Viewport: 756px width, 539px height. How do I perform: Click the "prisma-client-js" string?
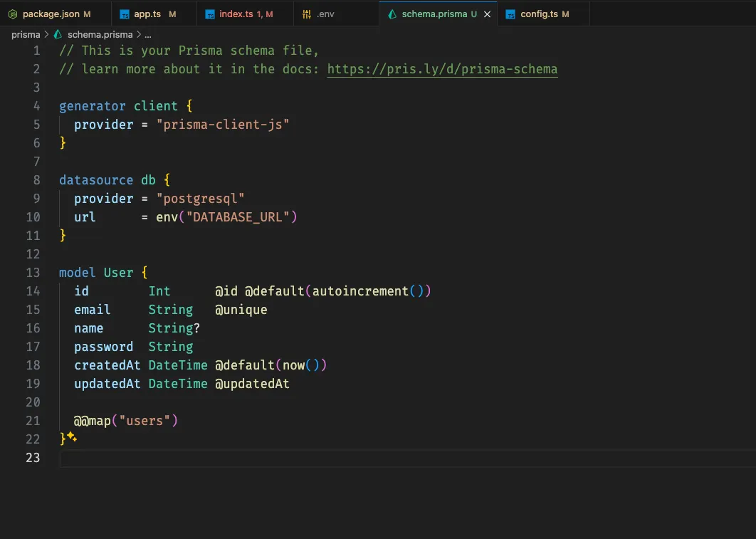point(222,125)
